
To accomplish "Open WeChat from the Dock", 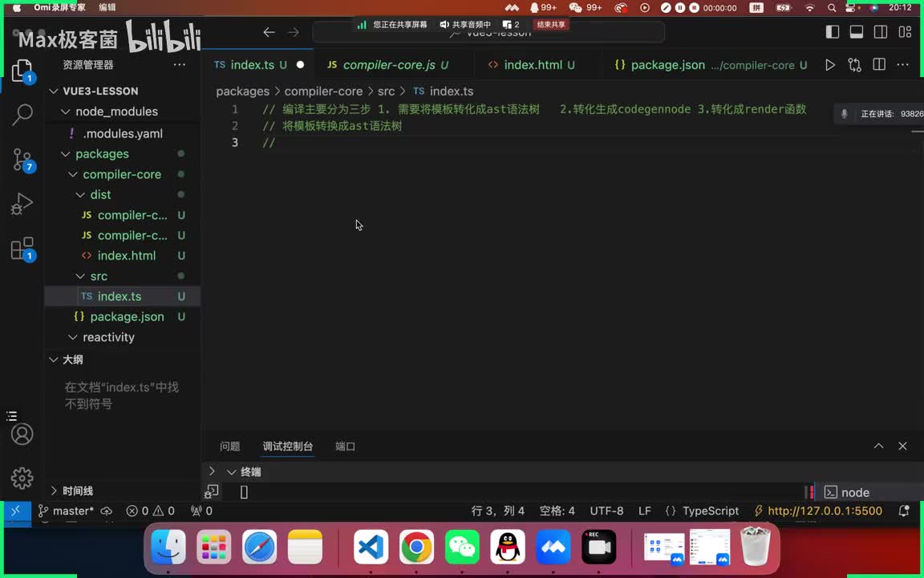I will coord(462,547).
